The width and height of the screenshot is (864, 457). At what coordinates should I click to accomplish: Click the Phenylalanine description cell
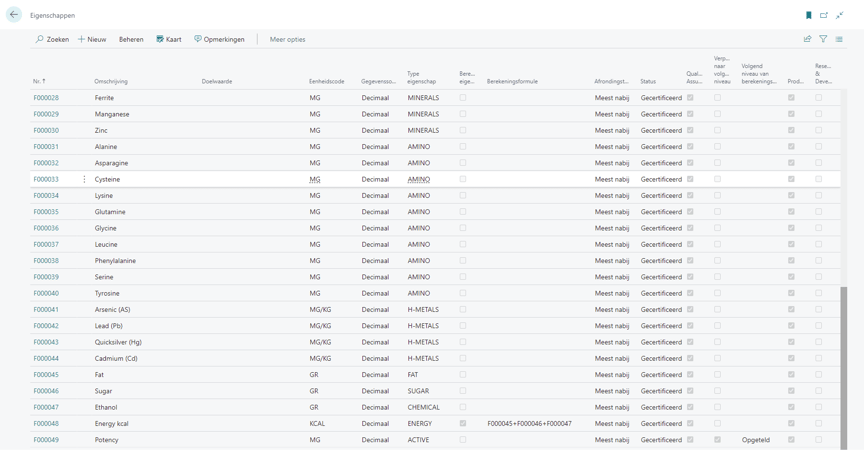tap(115, 261)
